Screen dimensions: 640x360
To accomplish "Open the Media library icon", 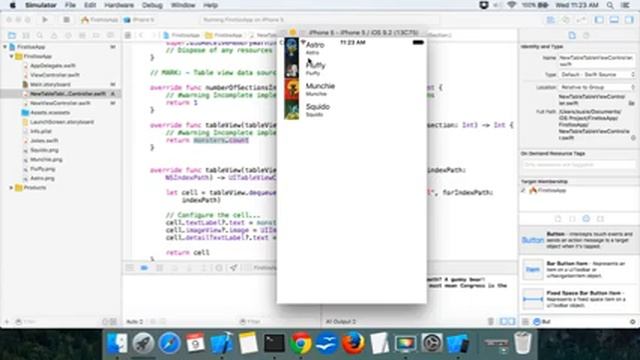I will [x=600, y=219].
